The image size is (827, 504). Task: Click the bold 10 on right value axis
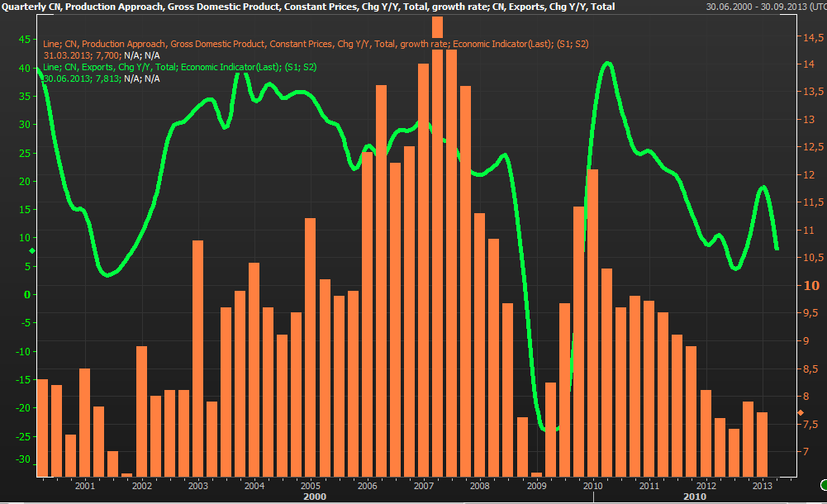coord(811,286)
